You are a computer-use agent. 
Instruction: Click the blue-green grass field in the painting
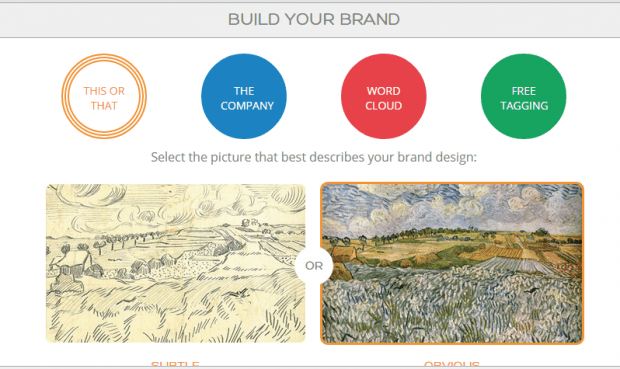click(x=452, y=307)
